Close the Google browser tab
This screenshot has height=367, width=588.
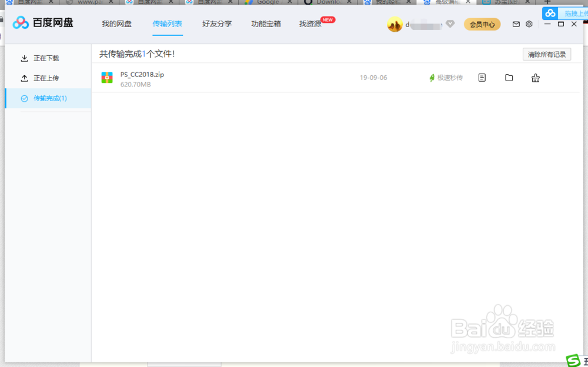(x=289, y=2)
